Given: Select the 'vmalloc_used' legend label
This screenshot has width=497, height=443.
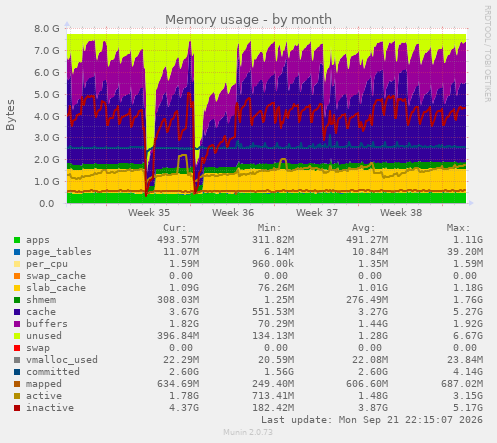Looking at the screenshot, I should (62, 360).
